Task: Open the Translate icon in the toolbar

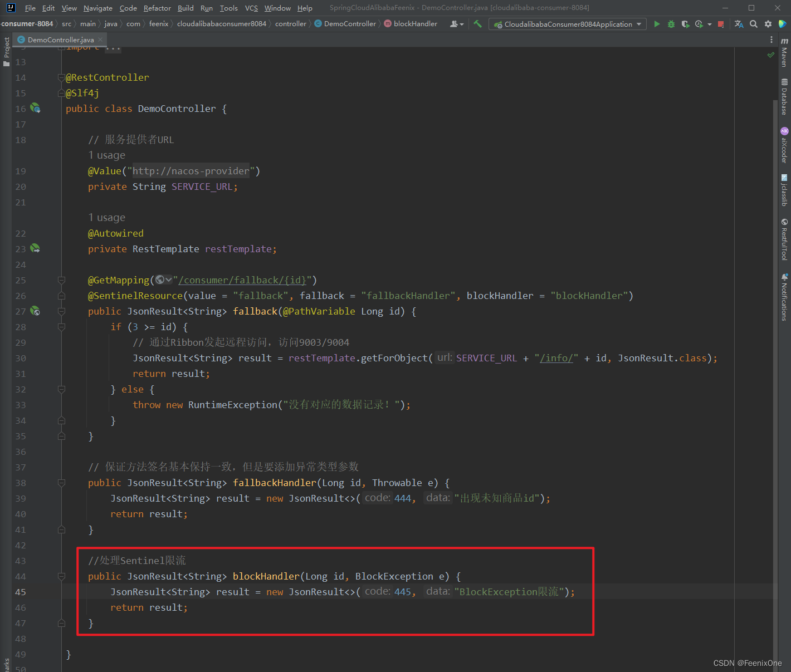Action: click(x=739, y=24)
